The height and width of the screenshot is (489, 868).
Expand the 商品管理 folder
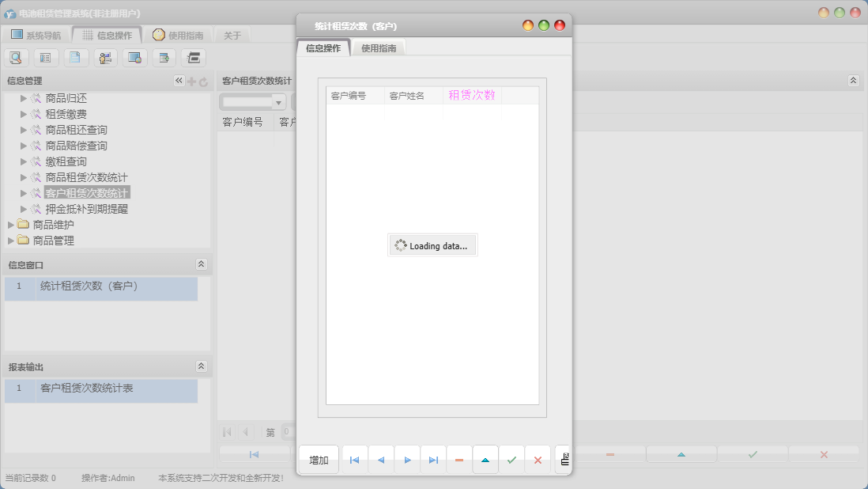click(x=11, y=241)
